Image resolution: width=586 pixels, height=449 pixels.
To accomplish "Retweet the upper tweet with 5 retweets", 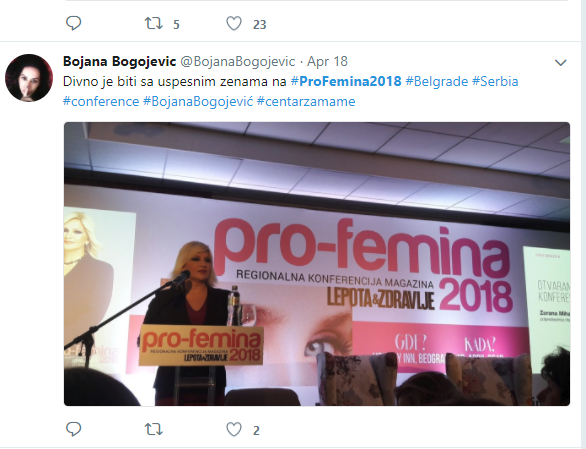I will pyautogui.click(x=154, y=24).
